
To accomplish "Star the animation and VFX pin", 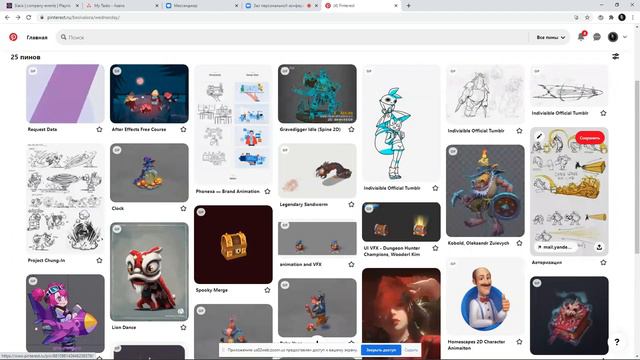I will point(351,264).
